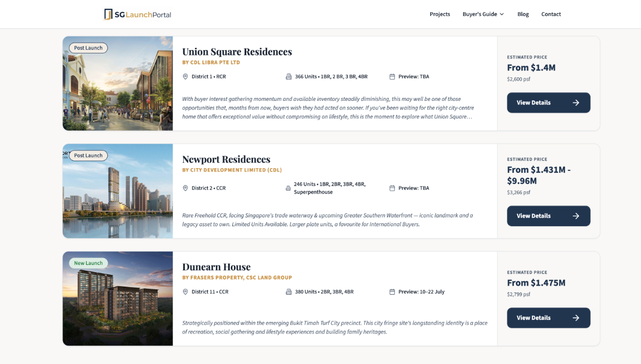641x364 pixels.
Task: Click the SG Launch Portal logo
Action: (138, 14)
